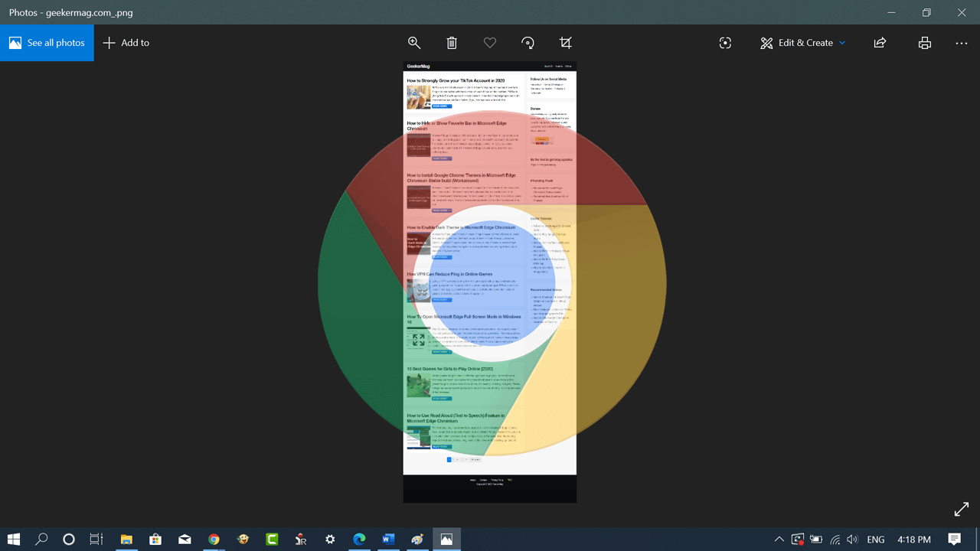980x551 pixels.
Task: Open Mail app from taskbar
Action: pyautogui.click(x=185, y=540)
